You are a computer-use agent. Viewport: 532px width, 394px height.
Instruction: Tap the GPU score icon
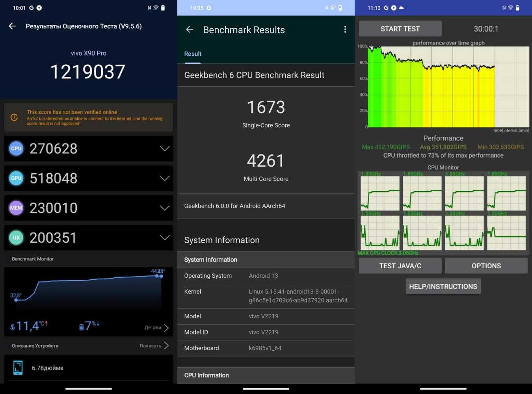click(16, 178)
